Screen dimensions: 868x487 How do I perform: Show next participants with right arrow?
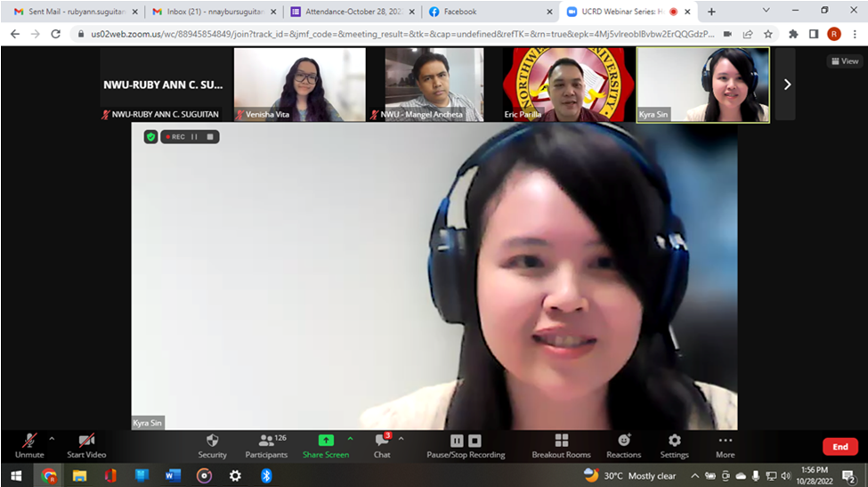(786, 85)
